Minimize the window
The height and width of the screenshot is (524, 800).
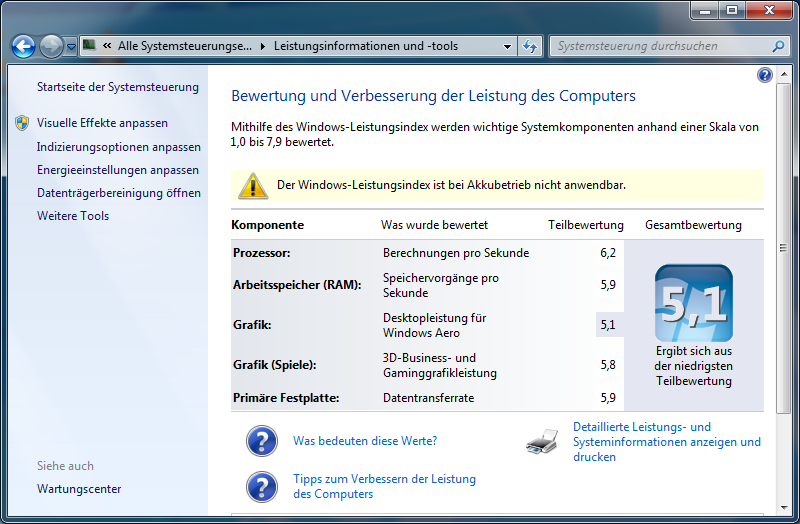[705, 10]
